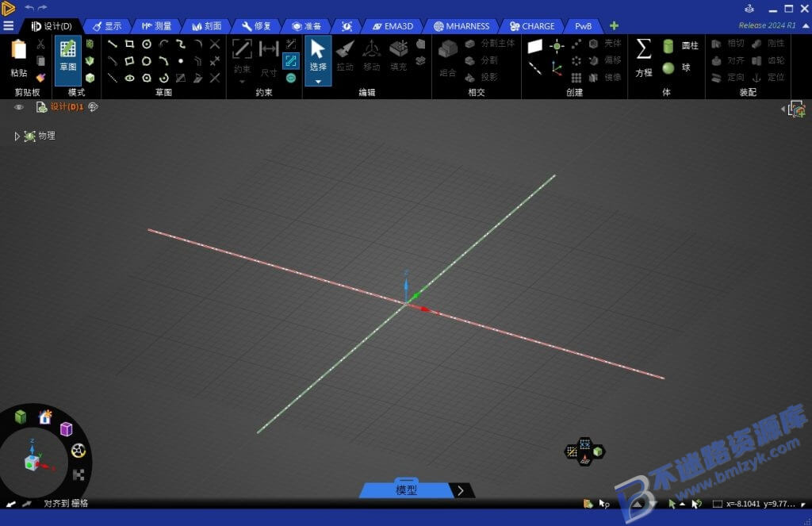Image resolution: width=812 pixels, height=526 pixels.
Task: Toggle the auto-constraint icon above the highlighted one
Action: [291, 44]
